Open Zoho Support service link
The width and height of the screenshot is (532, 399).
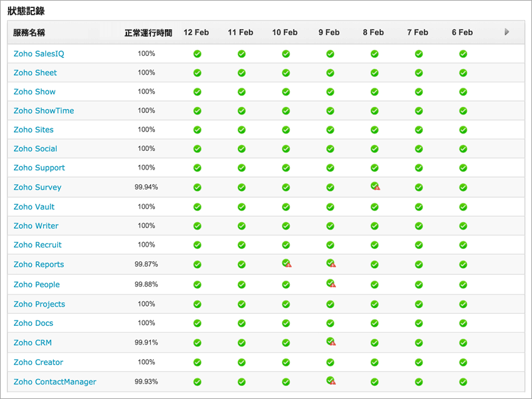click(x=39, y=168)
